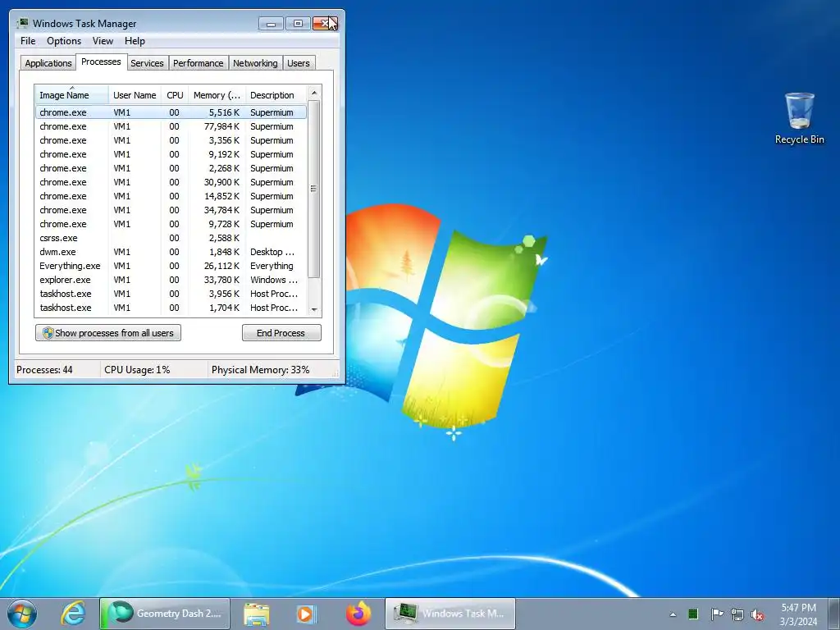Screen dimensions: 840x630
Task: Switch to the Applications tab
Action: click(x=48, y=62)
